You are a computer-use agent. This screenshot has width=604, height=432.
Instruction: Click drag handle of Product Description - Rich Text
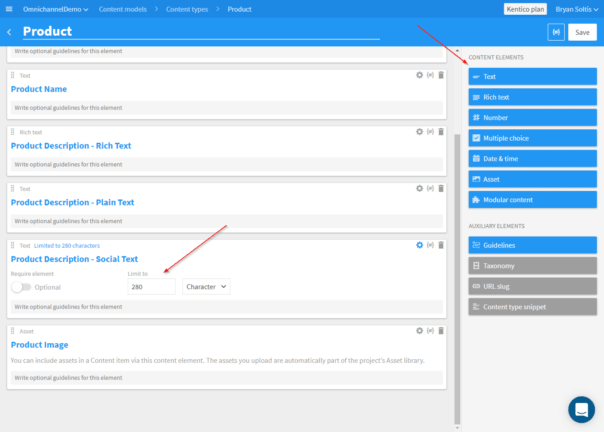[12, 132]
